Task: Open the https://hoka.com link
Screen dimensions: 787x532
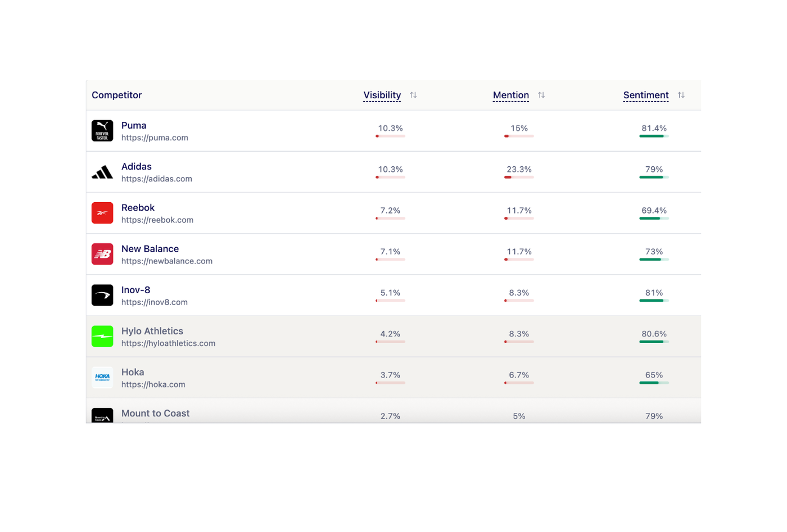Action: coord(153,384)
